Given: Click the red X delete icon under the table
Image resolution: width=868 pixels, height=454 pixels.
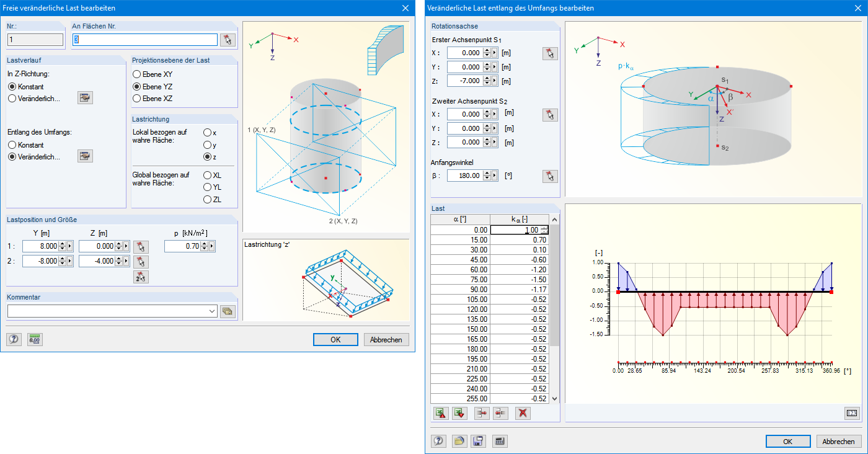Looking at the screenshot, I should (x=523, y=413).
